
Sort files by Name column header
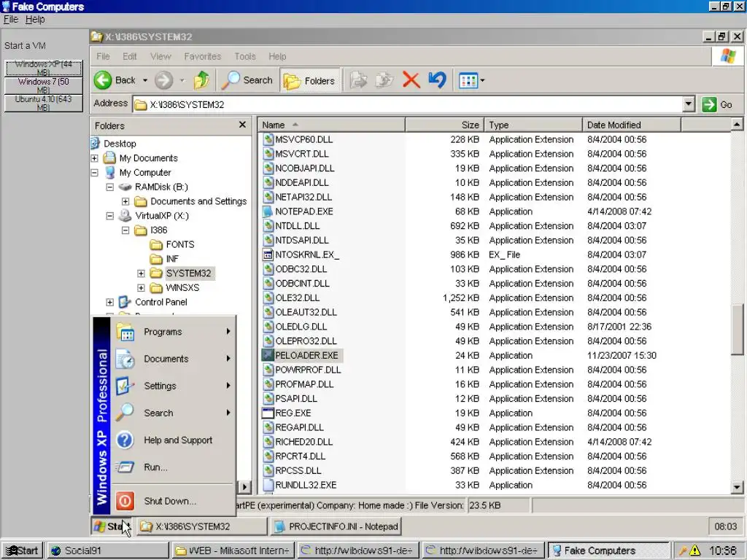coord(332,125)
